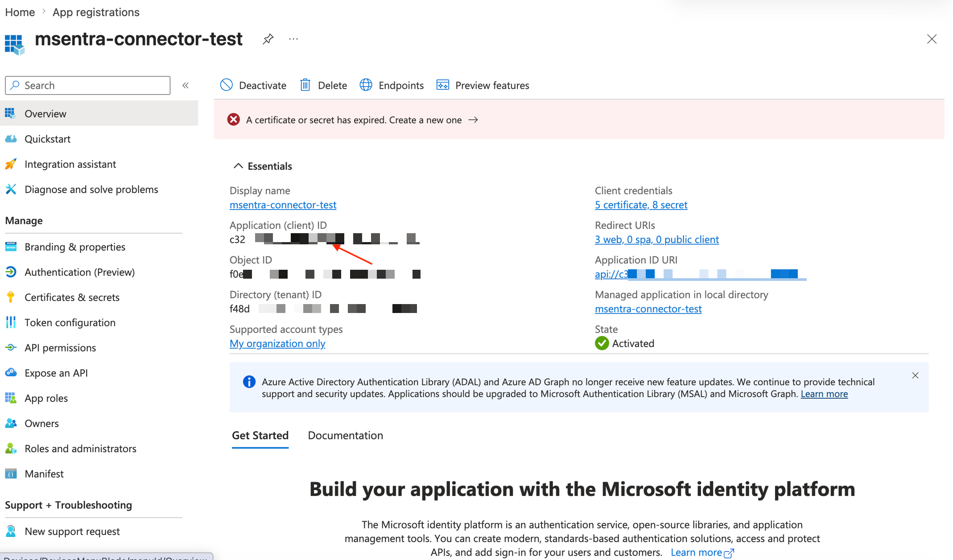
Task: Collapse the left navigation menu
Action: coord(186,85)
